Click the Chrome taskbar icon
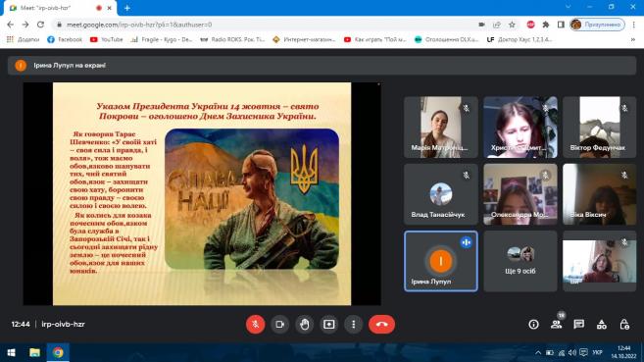The width and height of the screenshot is (644, 362). pos(58,352)
